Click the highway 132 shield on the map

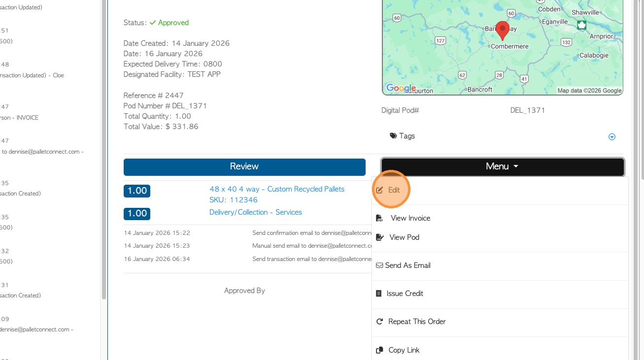pyautogui.click(x=566, y=42)
